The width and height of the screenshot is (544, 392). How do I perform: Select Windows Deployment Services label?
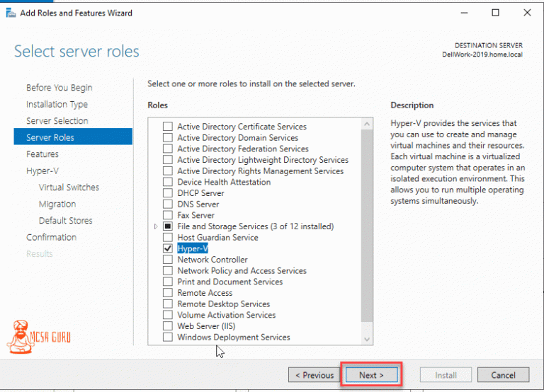pos(234,338)
